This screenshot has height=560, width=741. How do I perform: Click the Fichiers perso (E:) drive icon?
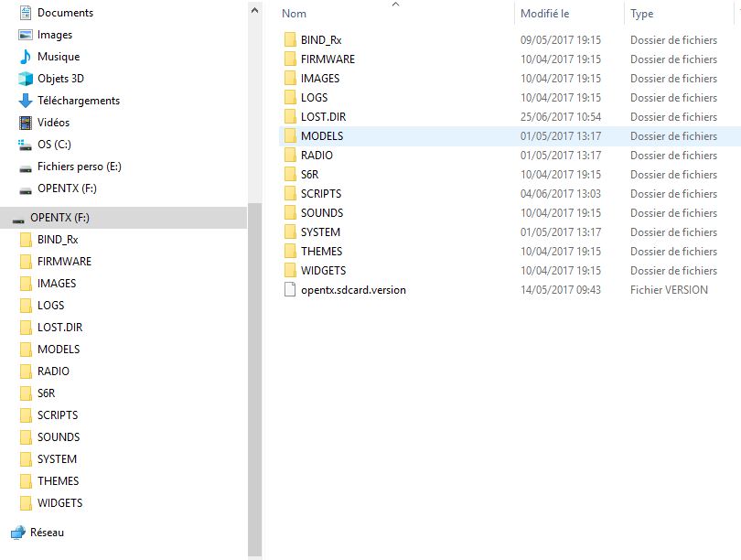click(x=26, y=168)
